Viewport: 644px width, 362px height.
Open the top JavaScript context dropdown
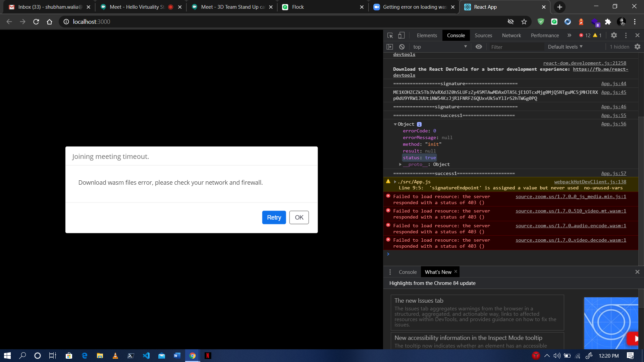[440, 47]
